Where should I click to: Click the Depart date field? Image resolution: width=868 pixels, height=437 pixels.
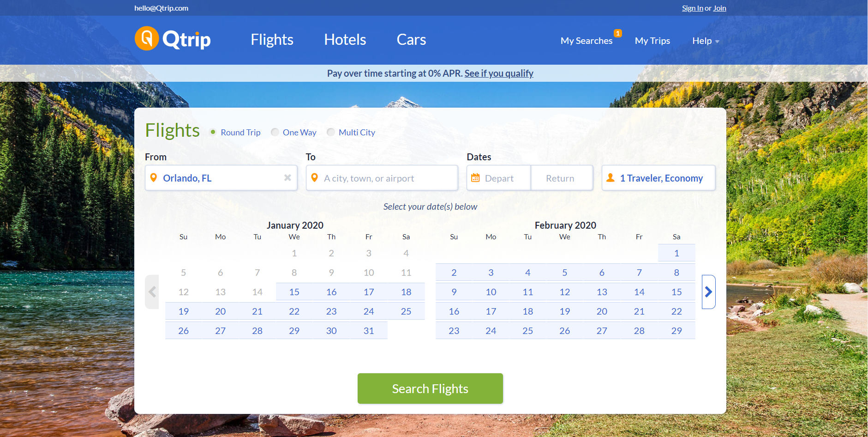pos(499,178)
